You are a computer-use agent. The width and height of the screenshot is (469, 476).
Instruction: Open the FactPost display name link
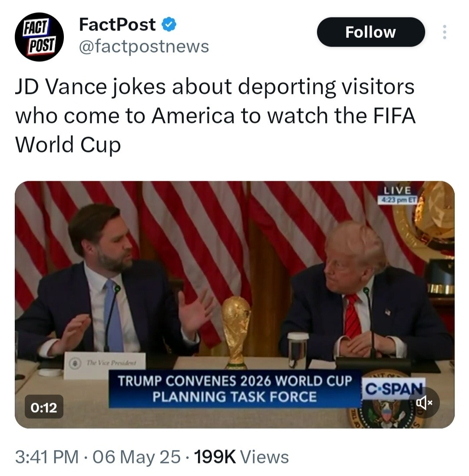pos(117,25)
